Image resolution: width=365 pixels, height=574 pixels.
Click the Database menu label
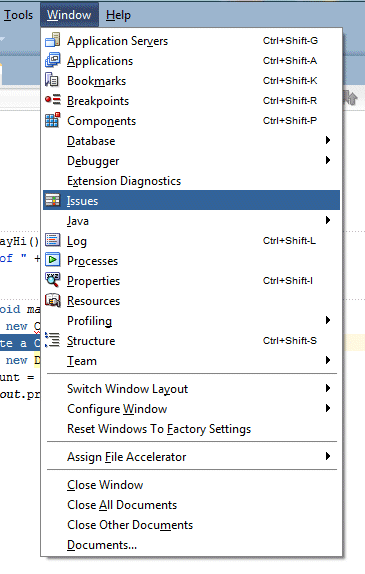(x=91, y=141)
